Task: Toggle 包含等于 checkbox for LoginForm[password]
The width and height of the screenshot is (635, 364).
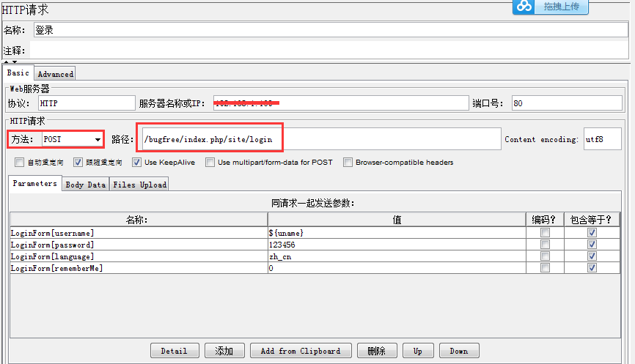Action: 592,245
